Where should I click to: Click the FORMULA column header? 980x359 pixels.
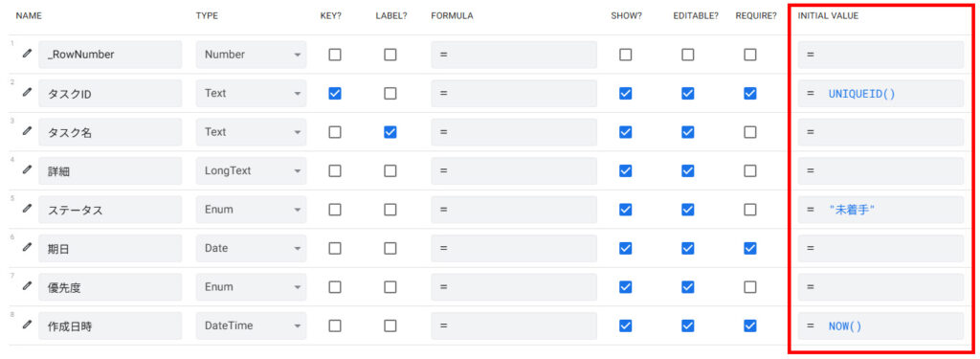(x=452, y=16)
